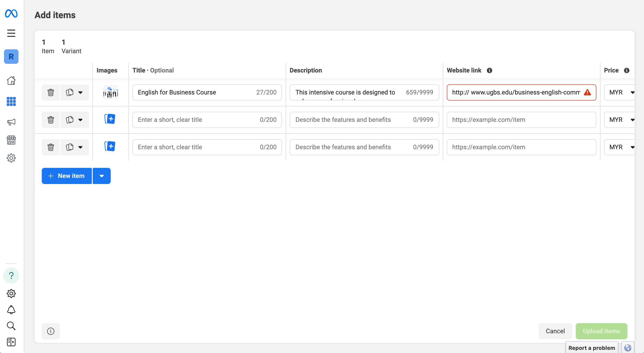The width and height of the screenshot is (644, 353).
Task: Click the Report a problem link
Action: coord(592,348)
